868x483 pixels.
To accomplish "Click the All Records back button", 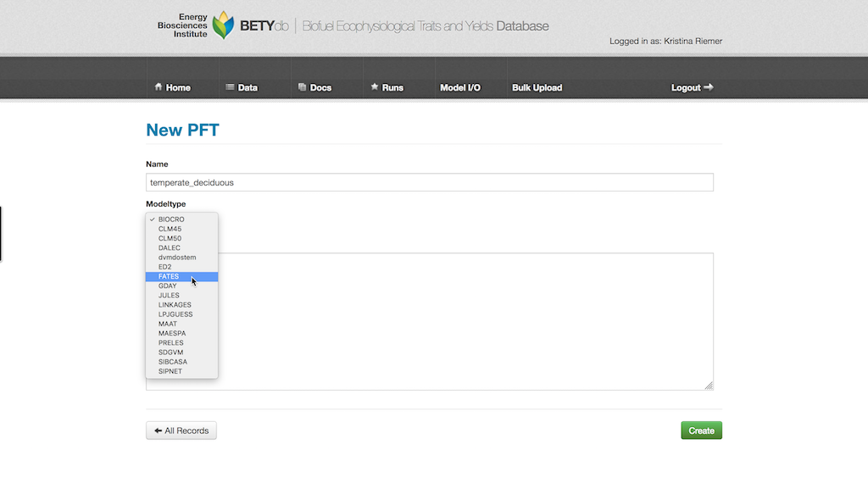I will (181, 430).
